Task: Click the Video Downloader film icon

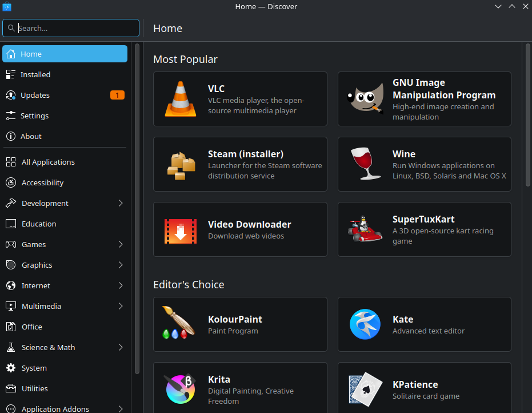Action: point(181,231)
